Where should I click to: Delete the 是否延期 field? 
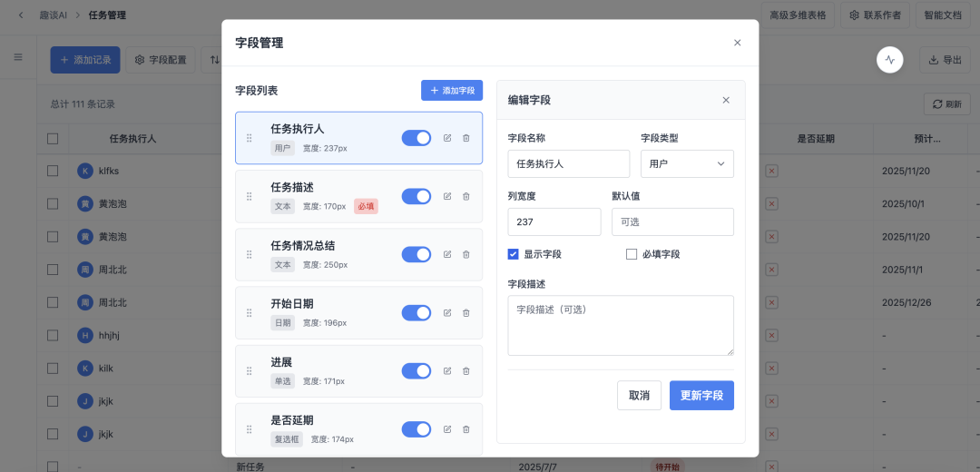point(466,428)
